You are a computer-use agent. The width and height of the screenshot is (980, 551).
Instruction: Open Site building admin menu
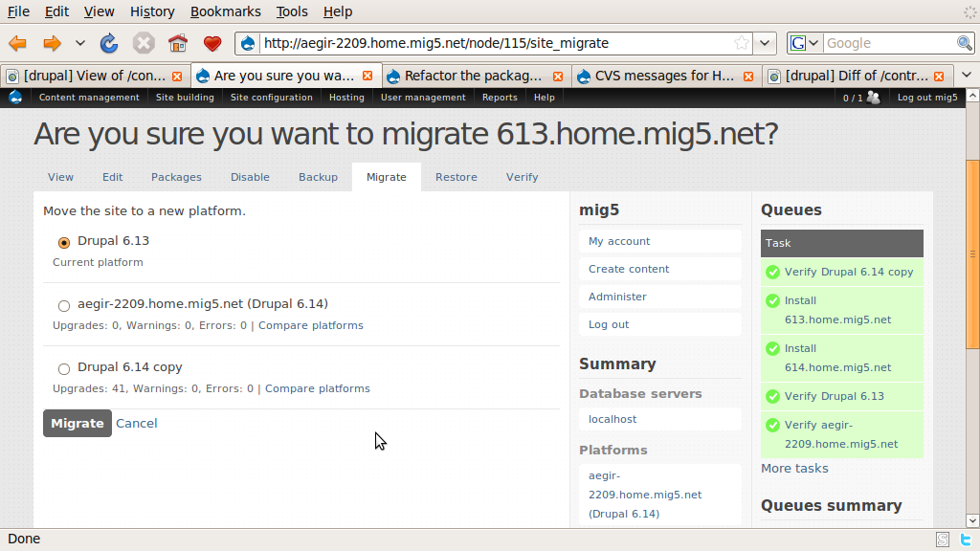point(185,97)
